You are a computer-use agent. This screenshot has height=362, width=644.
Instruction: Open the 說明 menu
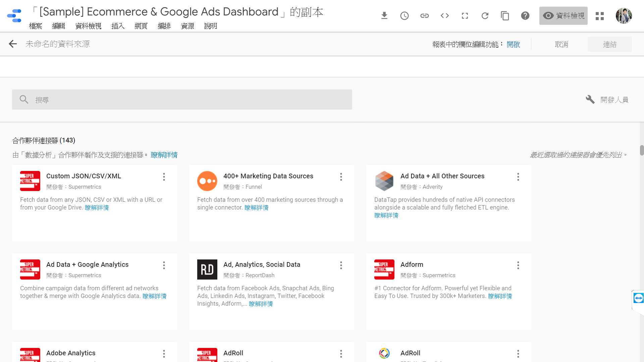(x=211, y=26)
